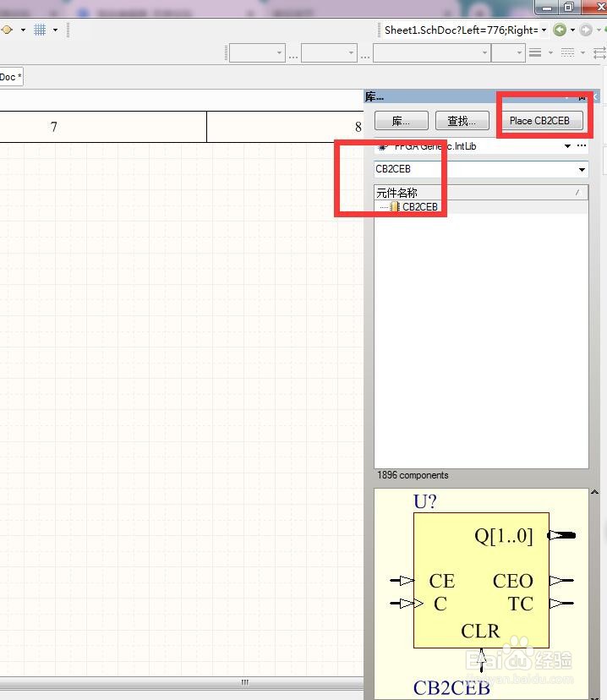Viewport: 607px width, 700px height.
Task: Sort by the 元件名称 column header
Action: [x=481, y=193]
